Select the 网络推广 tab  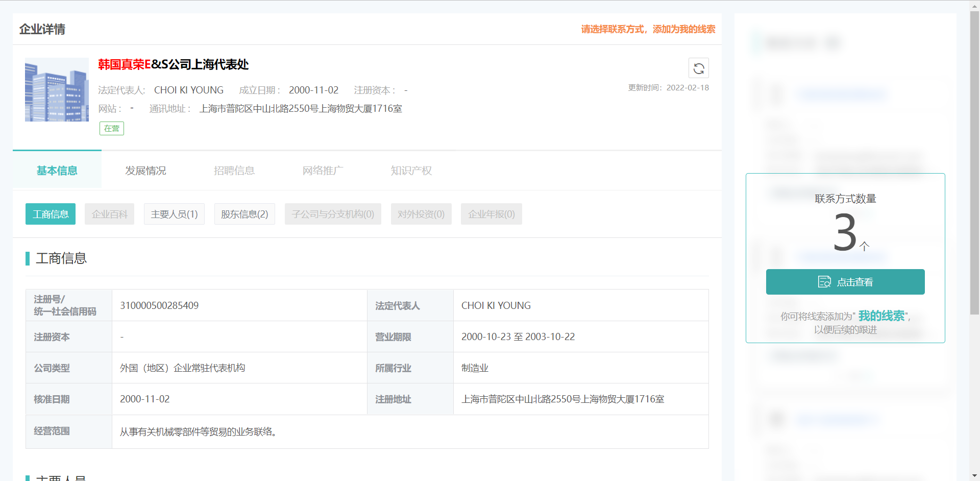click(x=323, y=171)
